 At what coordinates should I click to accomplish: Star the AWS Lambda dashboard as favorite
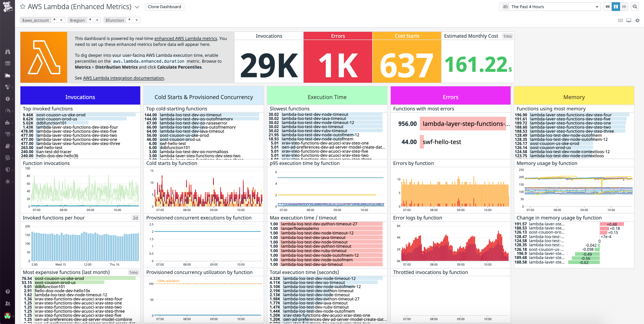pos(23,7)
